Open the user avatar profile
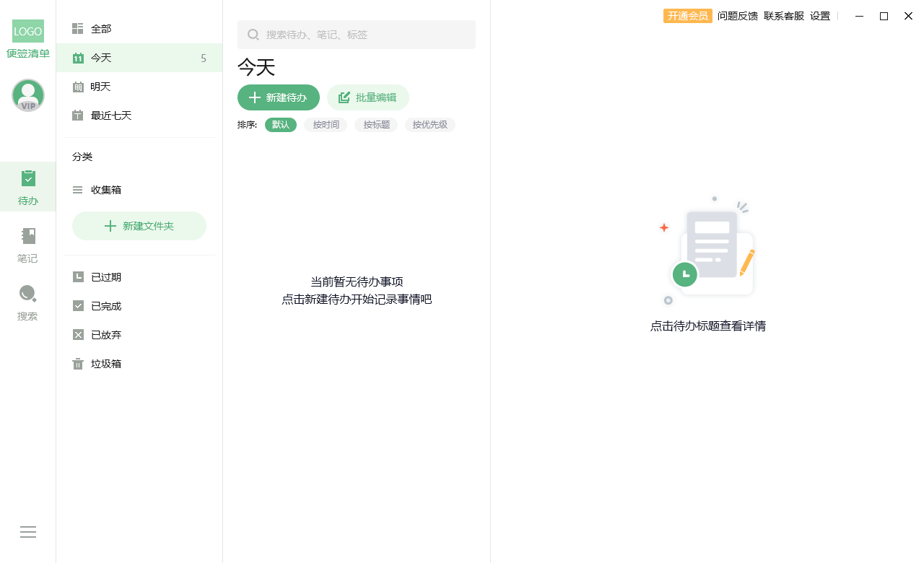 (x=27, y=95)
